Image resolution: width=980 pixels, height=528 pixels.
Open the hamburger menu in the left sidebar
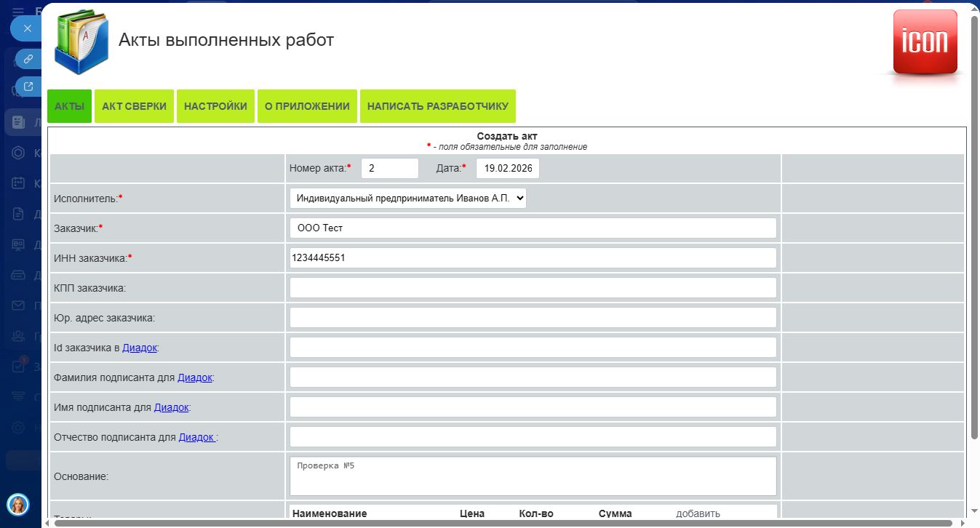point(18,11)
